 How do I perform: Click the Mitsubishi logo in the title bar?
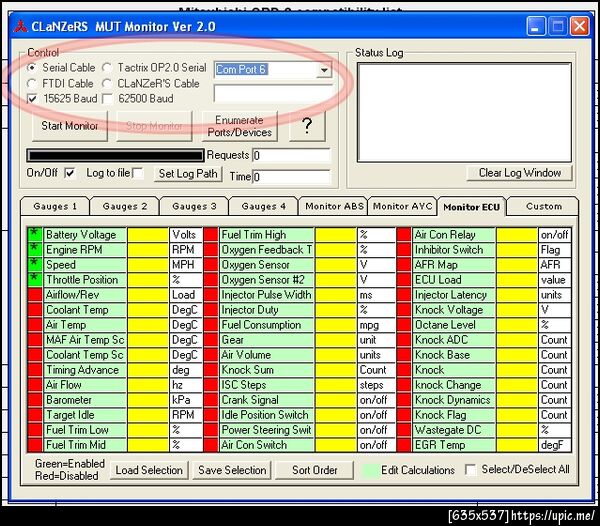[x=21, y=27]
